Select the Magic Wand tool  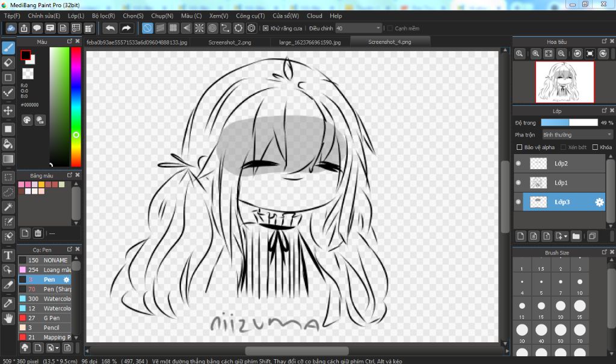[8, 207]
